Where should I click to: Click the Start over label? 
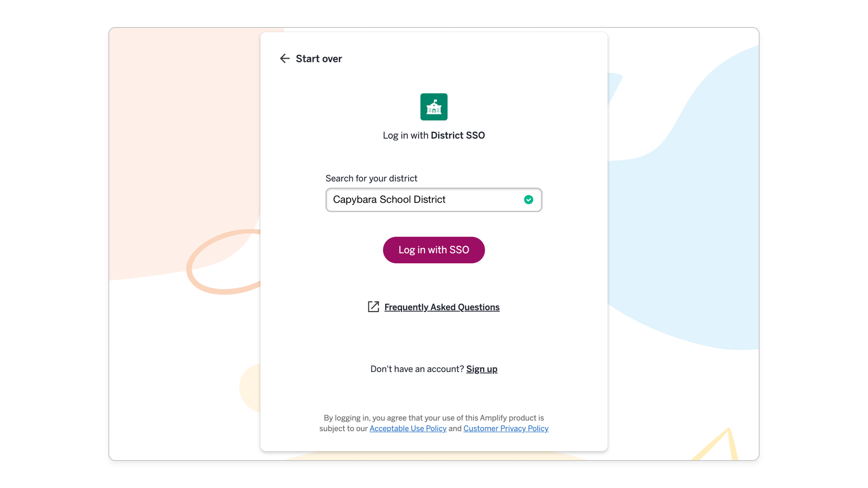tap(319, 58)
